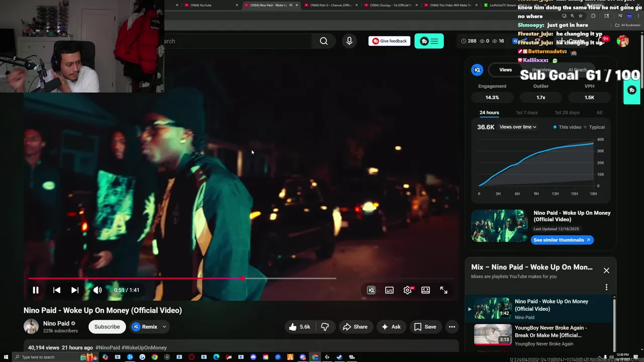Toggle subtitles/closed captions in player
Viewport: 644px width, 362px height.
[389, 290]
